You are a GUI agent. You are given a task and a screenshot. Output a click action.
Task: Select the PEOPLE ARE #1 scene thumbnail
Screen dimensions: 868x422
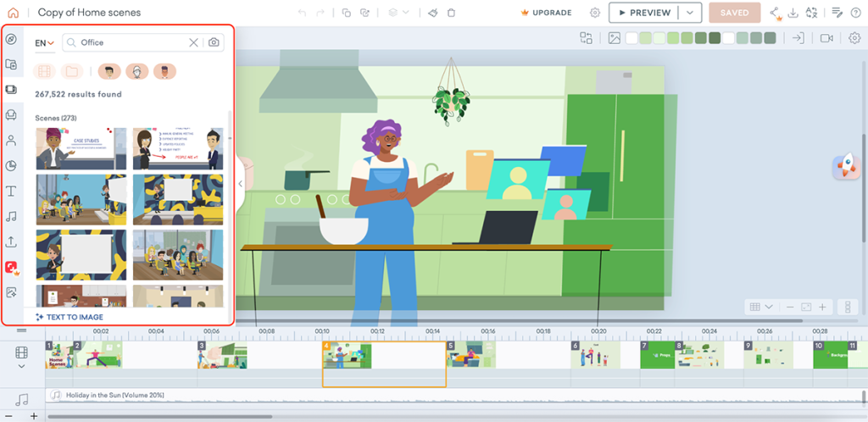click(x=178, y=149)
